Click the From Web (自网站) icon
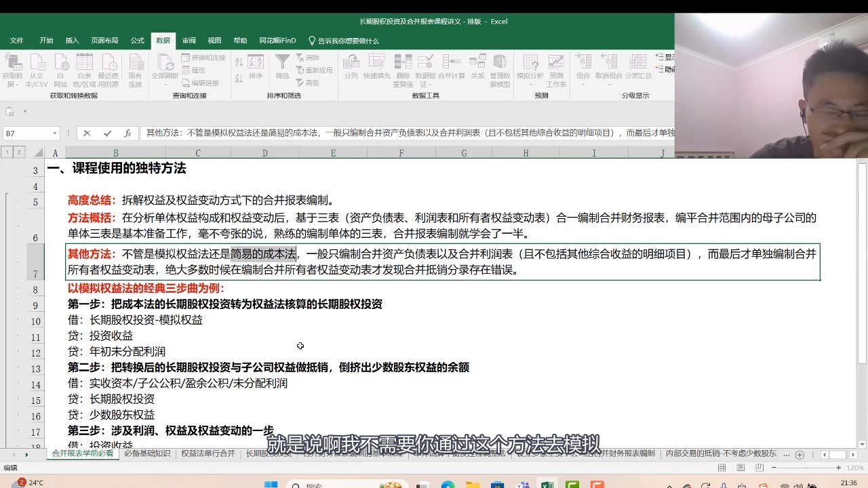The image size is (868, 488). [x=60, y=70]
